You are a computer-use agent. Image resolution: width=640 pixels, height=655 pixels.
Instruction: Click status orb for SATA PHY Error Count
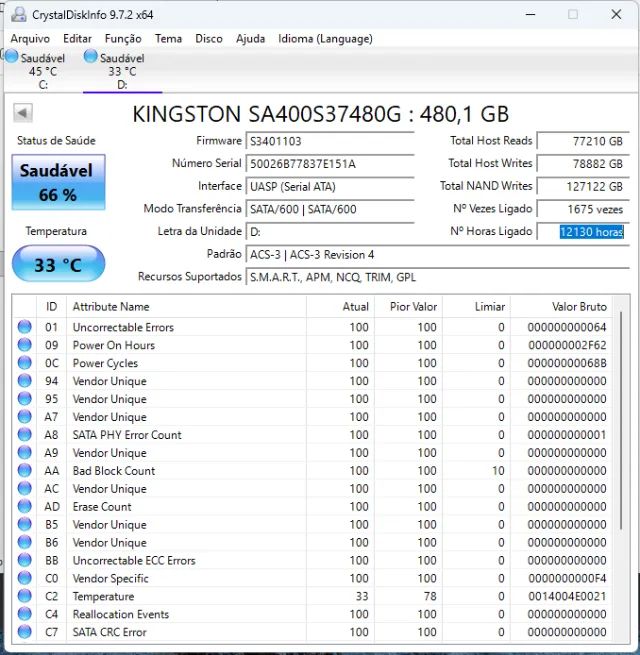(x=25, y=434)
